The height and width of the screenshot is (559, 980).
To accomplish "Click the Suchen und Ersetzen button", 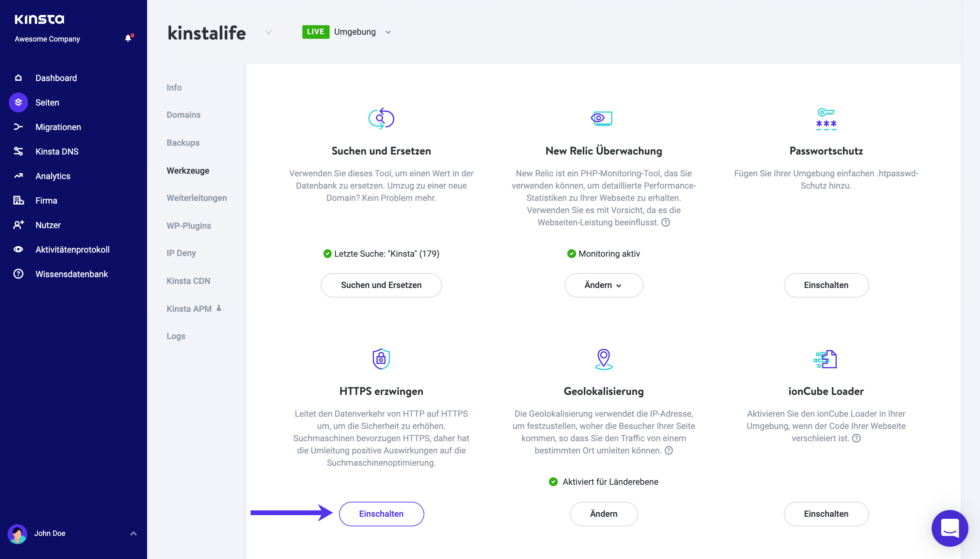I will point(381,285).
